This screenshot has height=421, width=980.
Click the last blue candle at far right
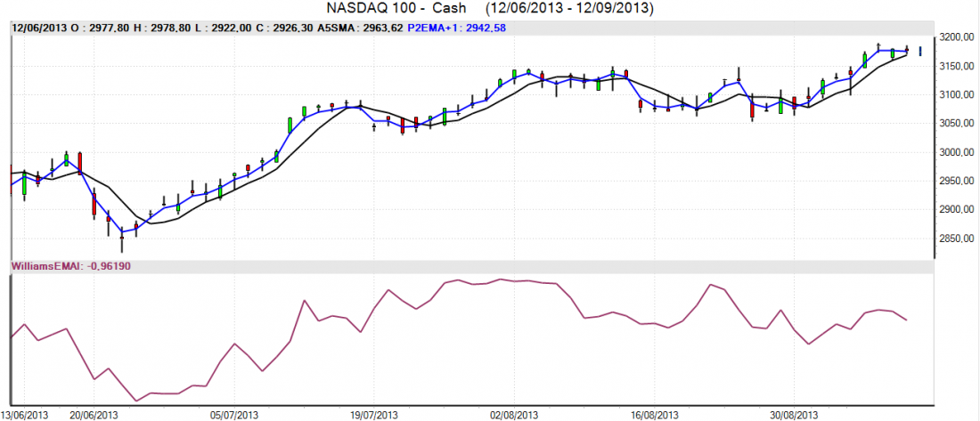click(920, 51)
